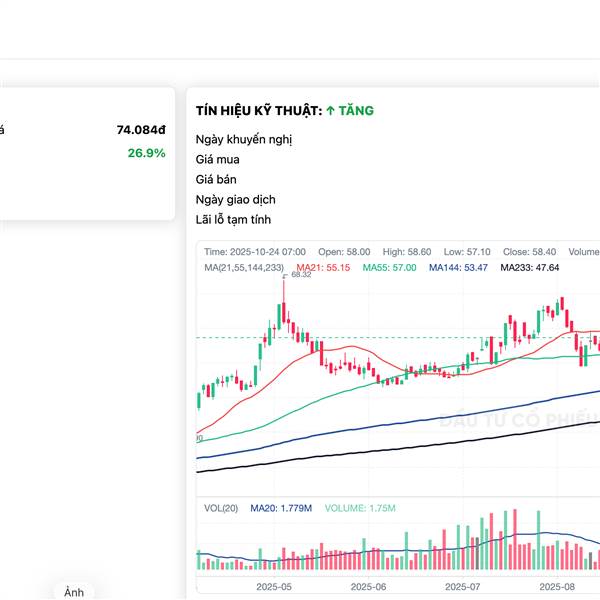Click the Giá mua label

pyautogui.click(x=218, y=160)
